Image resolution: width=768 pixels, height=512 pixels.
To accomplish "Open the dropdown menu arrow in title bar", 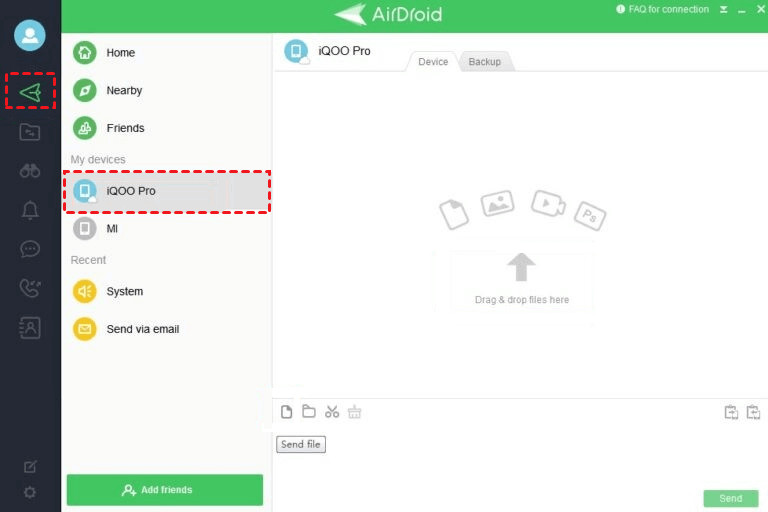I will point(723,9).
